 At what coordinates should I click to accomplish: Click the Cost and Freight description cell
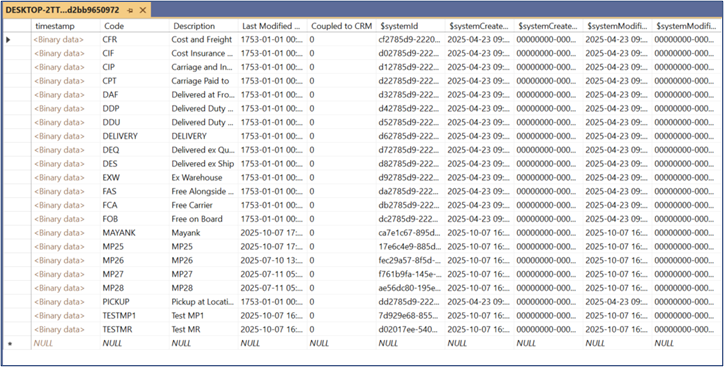click(x=204, y=40)
